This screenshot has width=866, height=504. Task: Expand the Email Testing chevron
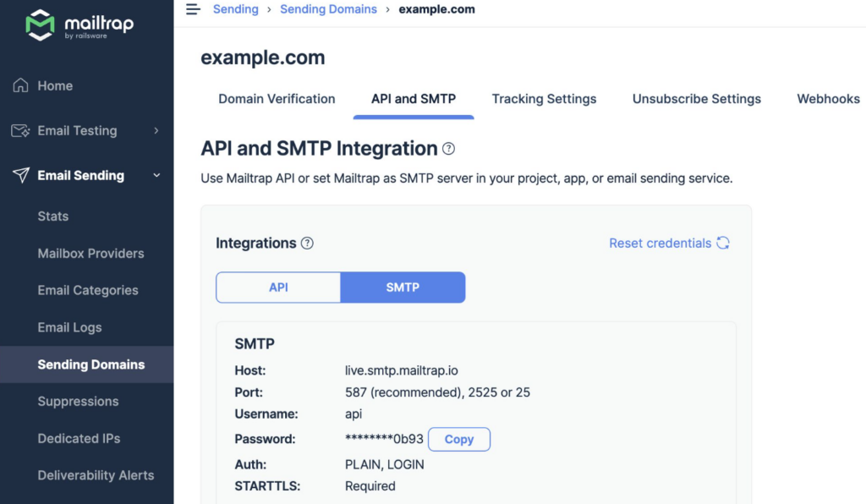point(156,131)
